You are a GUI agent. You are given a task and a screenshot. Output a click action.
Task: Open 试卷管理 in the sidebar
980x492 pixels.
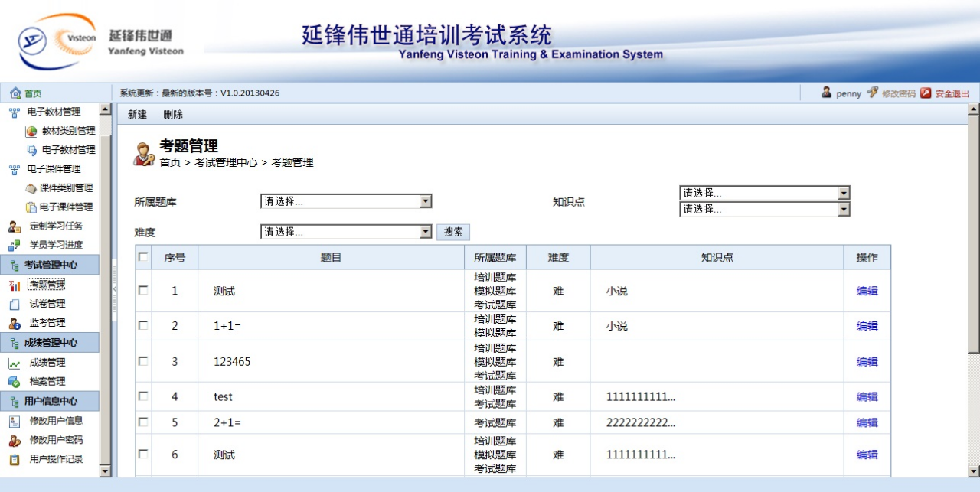click(x=47, y=305)
